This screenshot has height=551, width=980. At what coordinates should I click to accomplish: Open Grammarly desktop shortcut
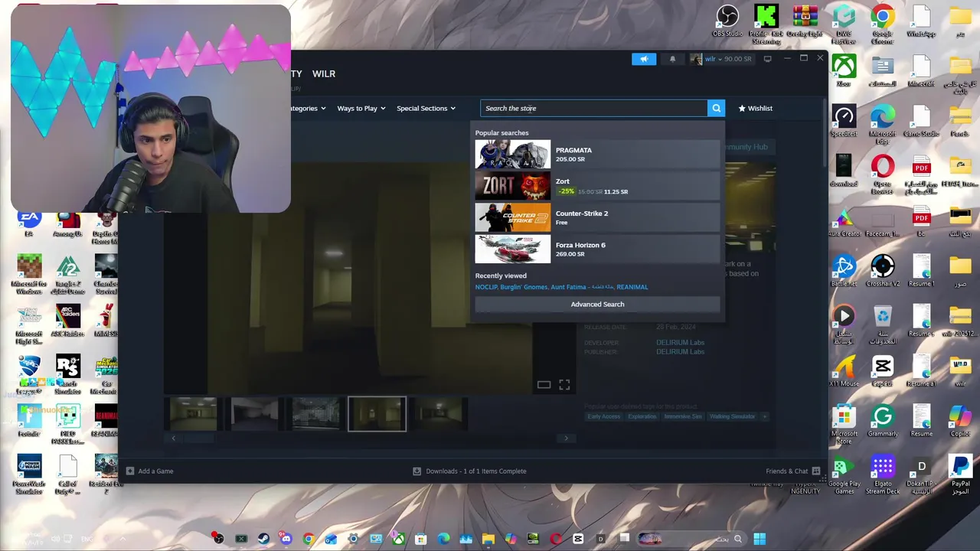[882, 421]
